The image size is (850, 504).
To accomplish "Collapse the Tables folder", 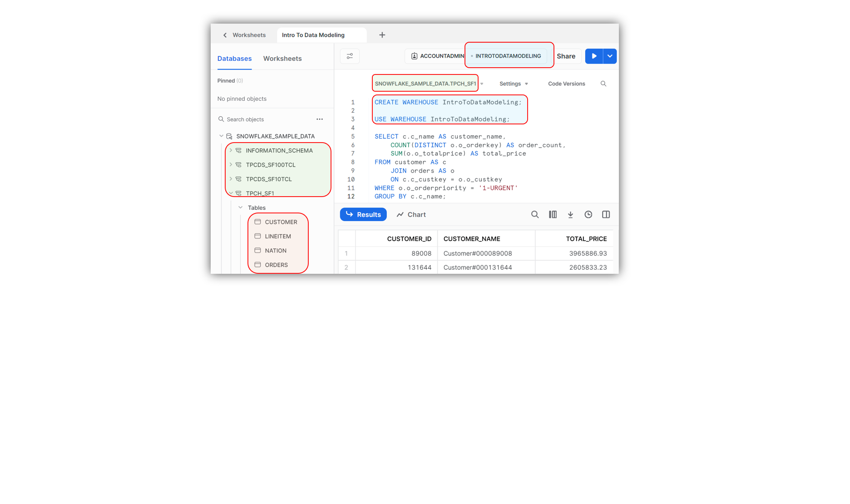I will (241, 208).
